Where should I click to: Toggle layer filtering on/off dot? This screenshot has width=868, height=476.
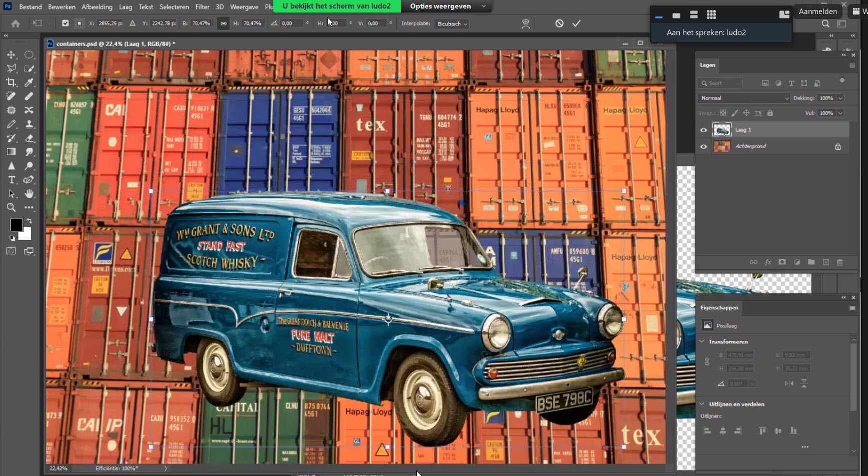point(842,81)
